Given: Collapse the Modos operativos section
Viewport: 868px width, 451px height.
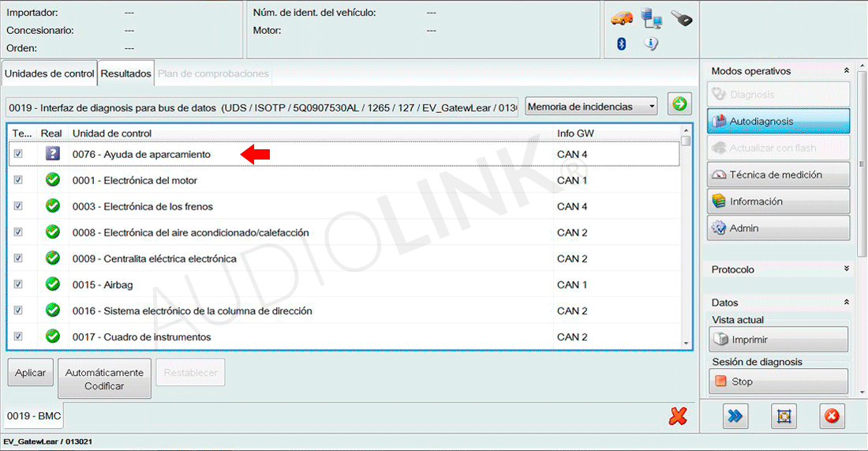Looking at the screenshot, I should pos(847,71).
